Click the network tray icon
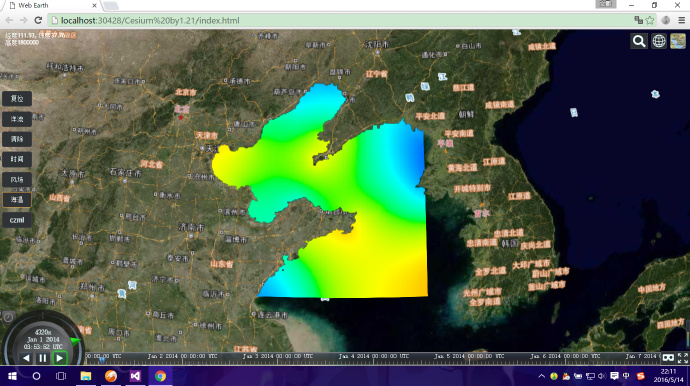Screen dimensions: 690x386 point(590,376)
